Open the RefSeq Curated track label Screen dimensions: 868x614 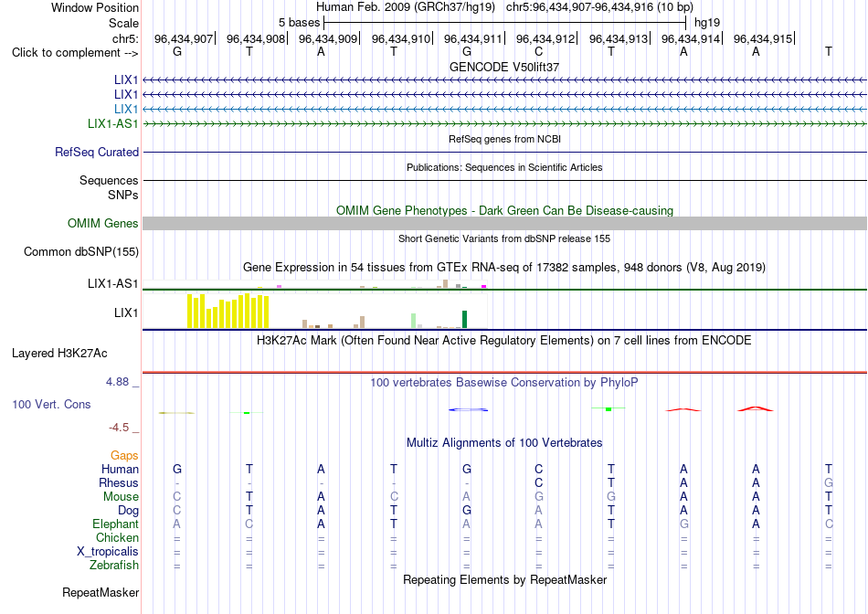pos(97,152)
